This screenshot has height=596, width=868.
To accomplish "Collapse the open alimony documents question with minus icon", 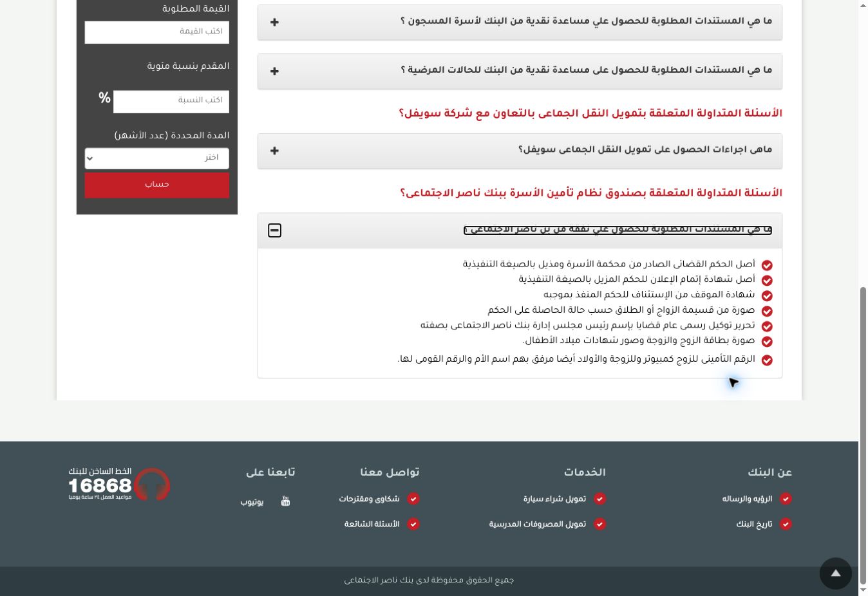I will pos(275,230).
